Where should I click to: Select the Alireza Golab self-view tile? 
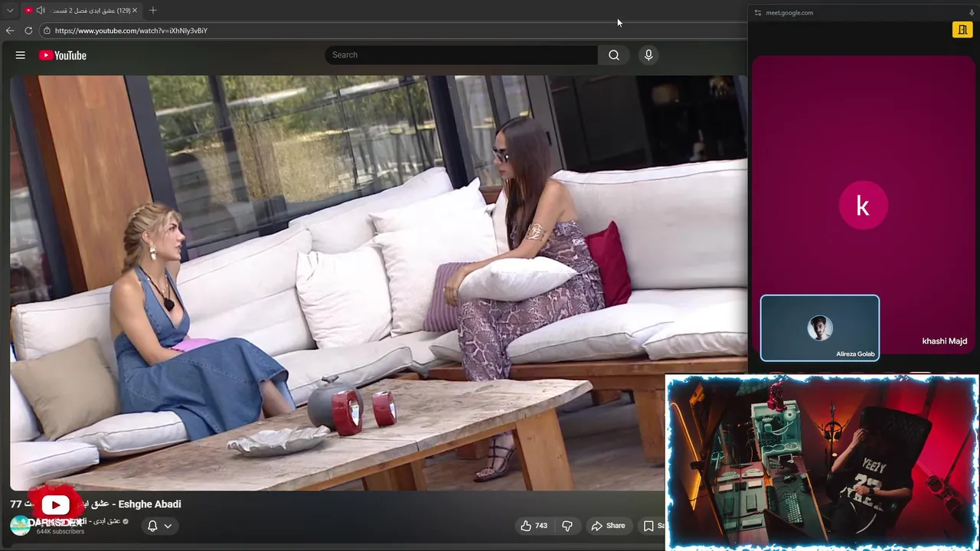[x=820, y=328]
